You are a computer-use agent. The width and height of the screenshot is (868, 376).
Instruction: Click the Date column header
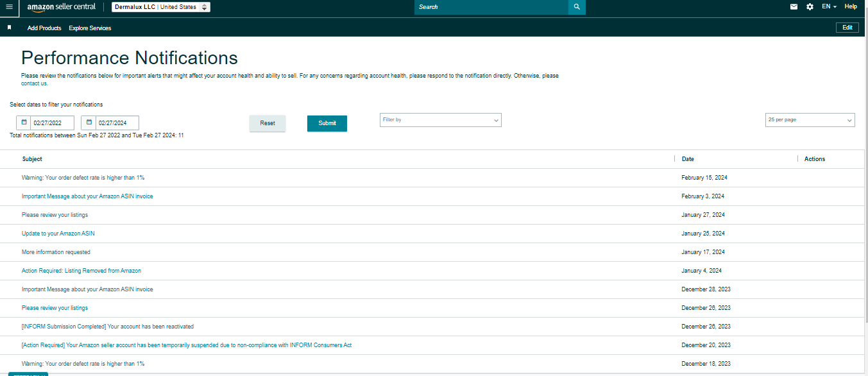coord(688,159)
